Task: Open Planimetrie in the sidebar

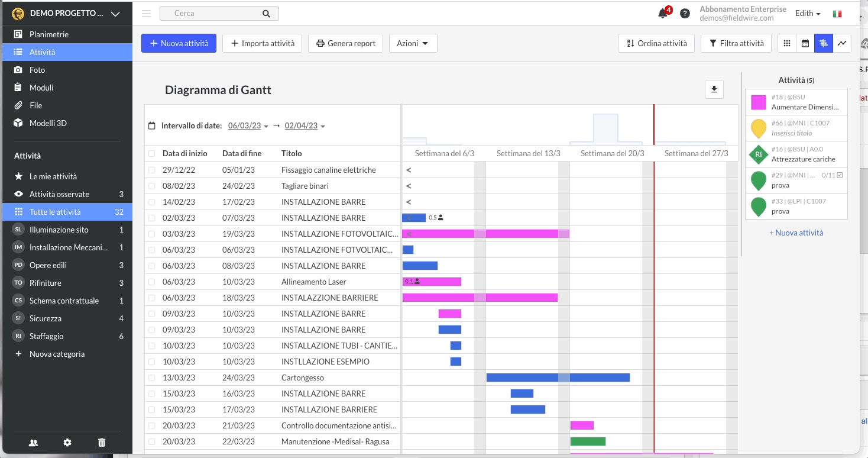Action: [49, 34]
